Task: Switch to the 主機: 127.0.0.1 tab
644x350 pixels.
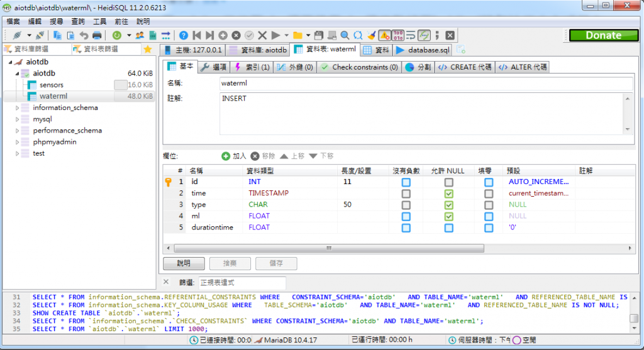Action: [x=193, y=50]
